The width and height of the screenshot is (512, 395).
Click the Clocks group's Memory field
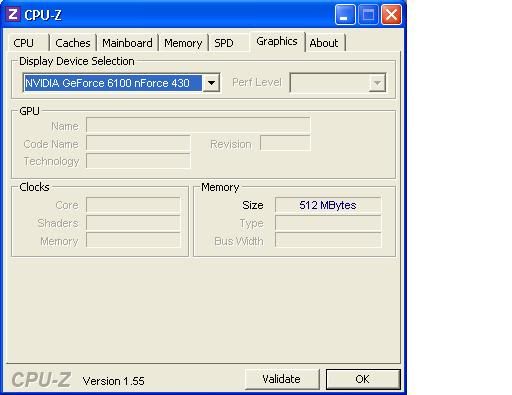point(133,241)
